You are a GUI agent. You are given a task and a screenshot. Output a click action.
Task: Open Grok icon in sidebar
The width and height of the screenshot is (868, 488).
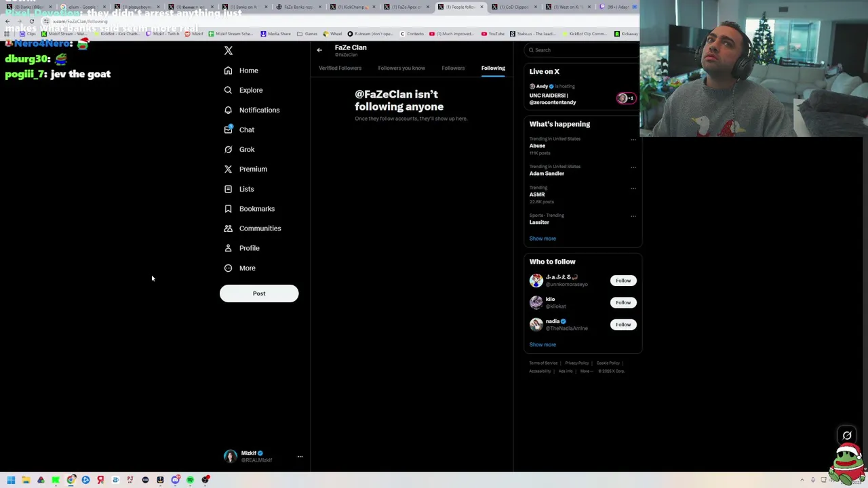coord(228,149)
